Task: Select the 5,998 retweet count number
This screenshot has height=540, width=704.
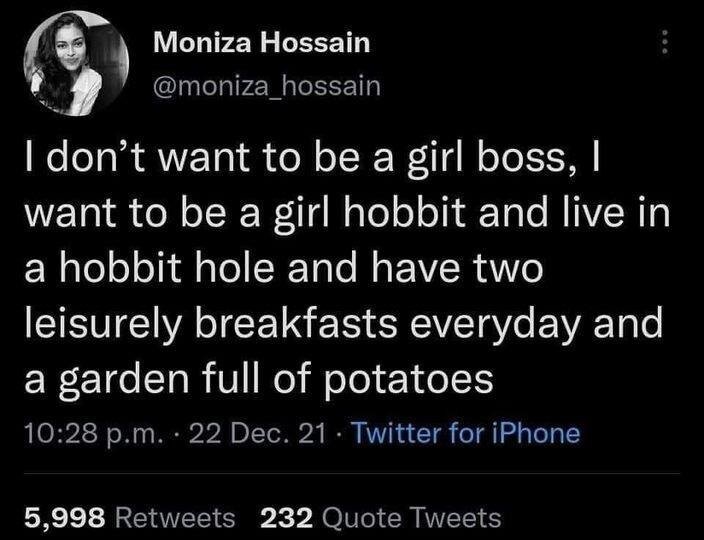Action: (65, 518)
